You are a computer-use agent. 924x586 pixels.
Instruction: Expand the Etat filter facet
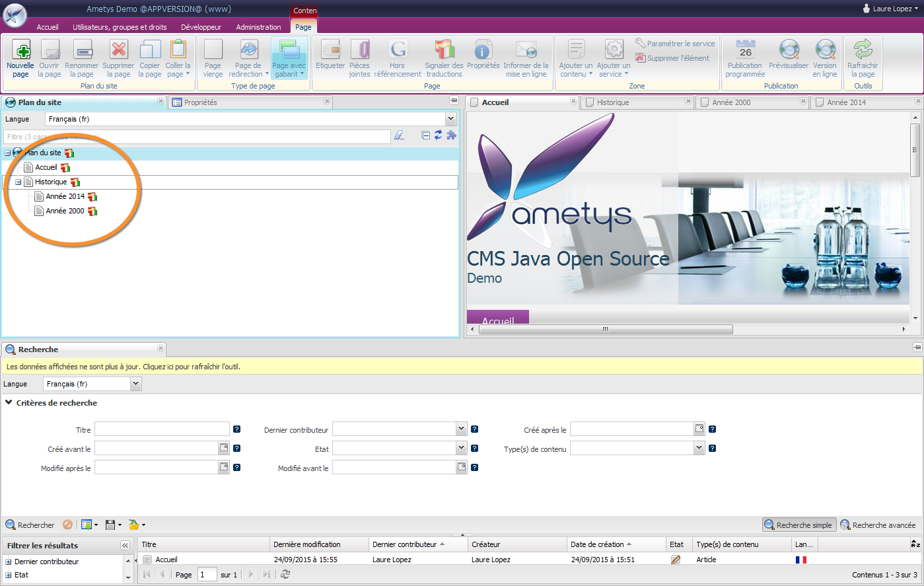pos(9,575)
